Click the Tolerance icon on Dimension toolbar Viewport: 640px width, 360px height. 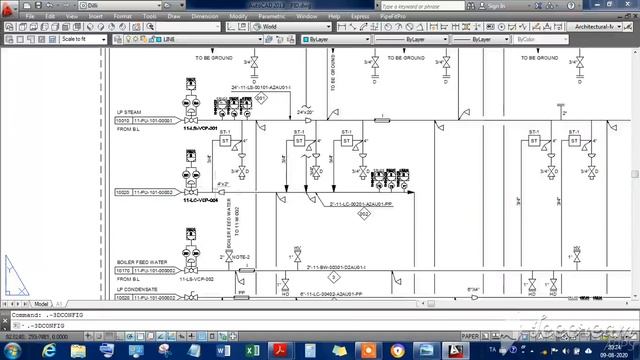tap(491, 27)
